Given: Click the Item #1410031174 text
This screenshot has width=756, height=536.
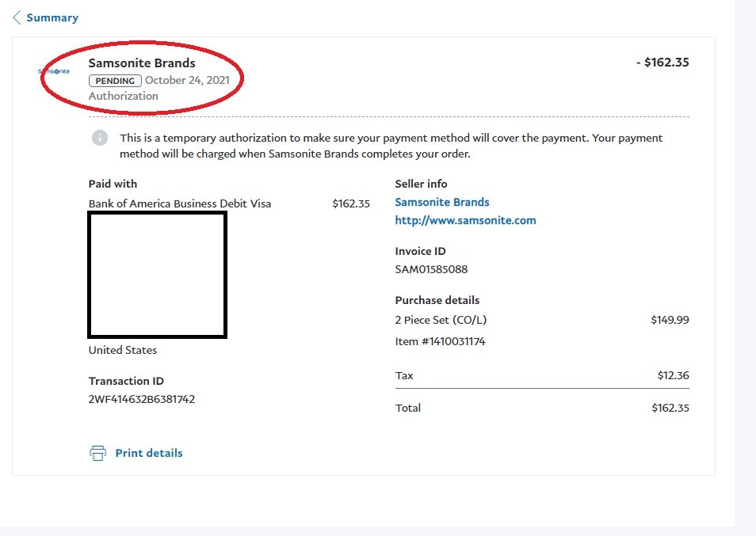Looking at the screenshot, I should (440, 341).
